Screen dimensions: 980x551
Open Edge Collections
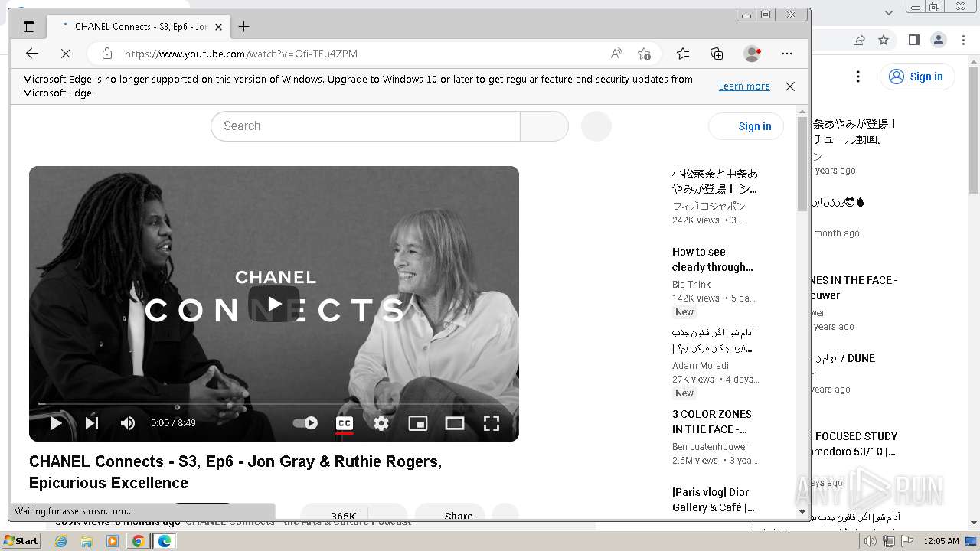tap(717, 54)
